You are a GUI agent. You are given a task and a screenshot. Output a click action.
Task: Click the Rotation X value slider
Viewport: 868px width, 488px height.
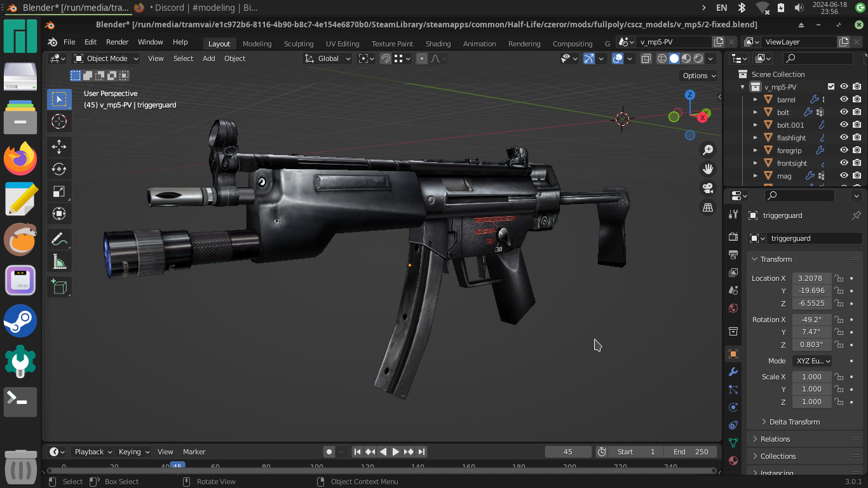pyautogui.click(x=811, y=319)
